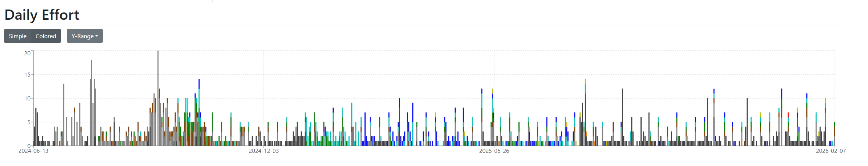Click the y-axis label 10

point(28,99)
